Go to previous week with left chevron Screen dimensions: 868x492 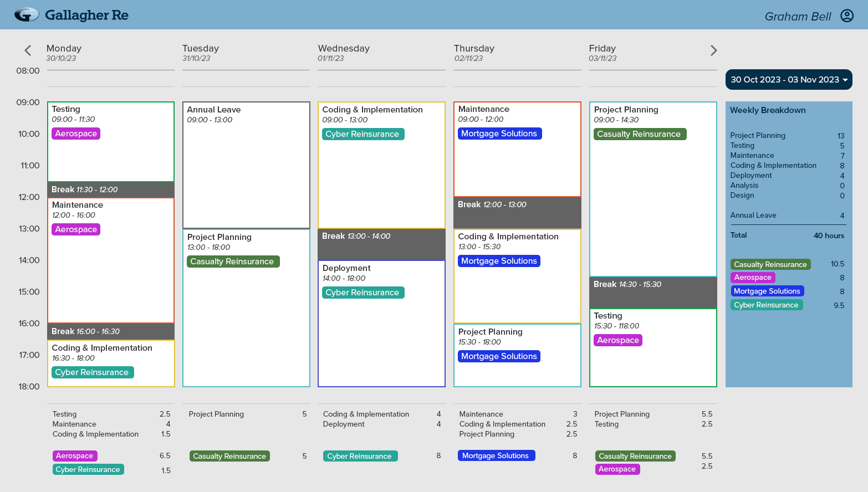[28, 50]
